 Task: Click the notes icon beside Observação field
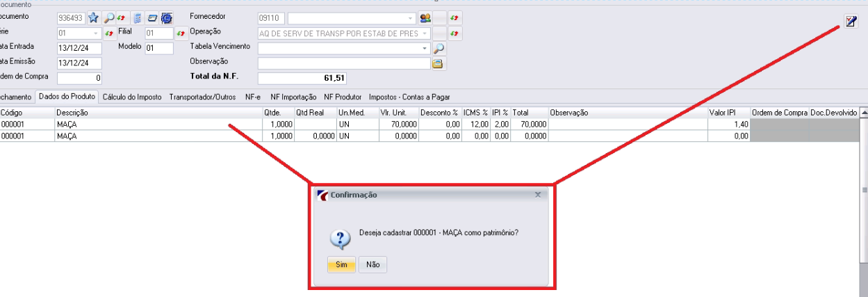pos(438,63)
